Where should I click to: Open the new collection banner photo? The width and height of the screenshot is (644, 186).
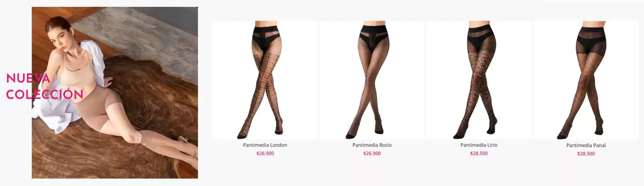[x=115, y=93]
